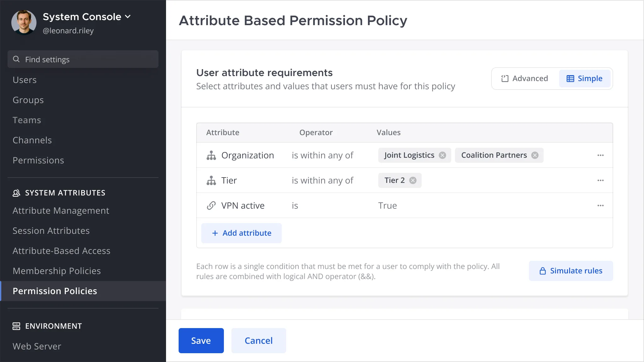Click the Environment server icon
This screenshot has width=644, height=362.
click(x=16, y=326)
